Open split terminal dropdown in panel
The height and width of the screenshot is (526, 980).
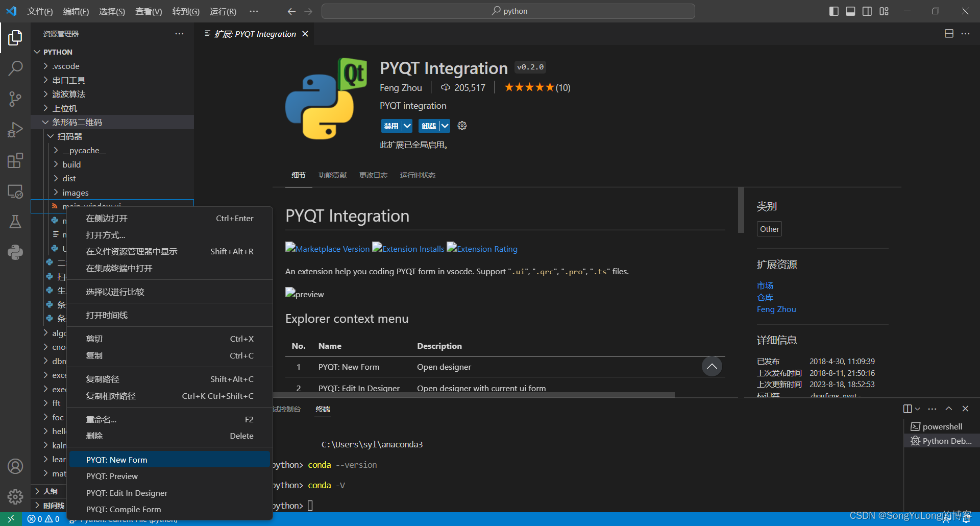pos(917,409)
